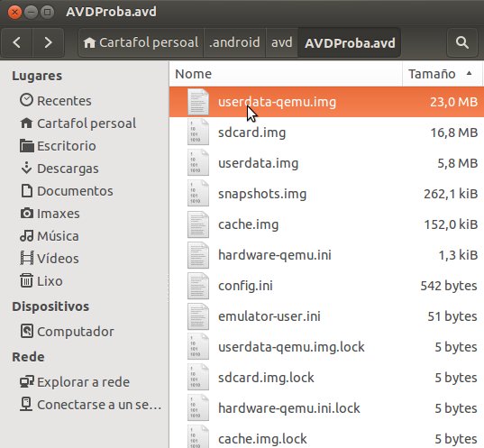The width and height of the screenshot is (484, 448).
Task: Click the text file icon of config.ini
Action: (x=198, y=286)
